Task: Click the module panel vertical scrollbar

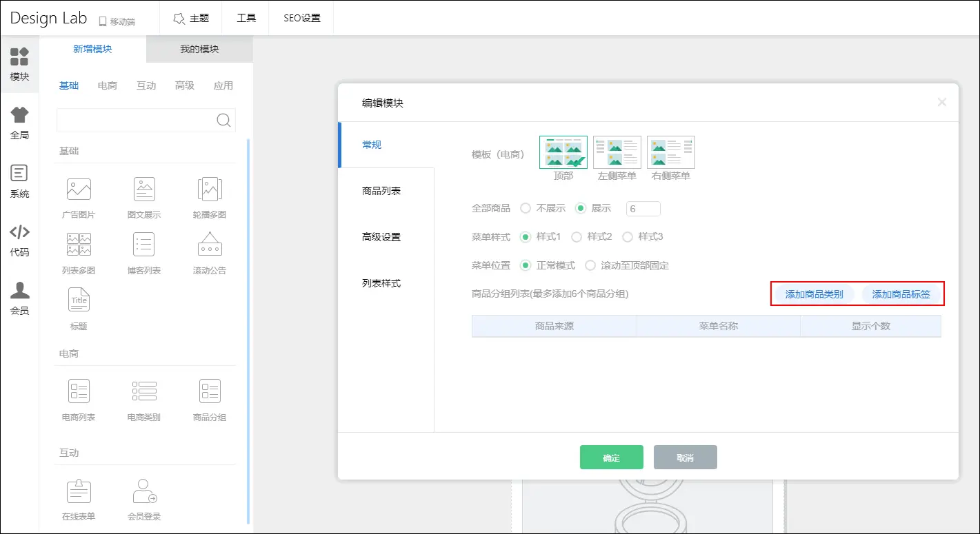Action: [248, 331]
